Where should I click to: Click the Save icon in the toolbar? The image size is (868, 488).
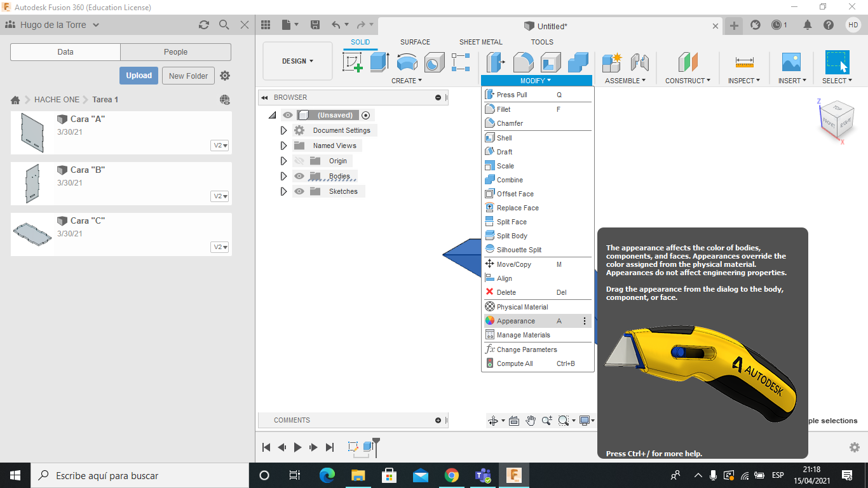tap(315, 25)
